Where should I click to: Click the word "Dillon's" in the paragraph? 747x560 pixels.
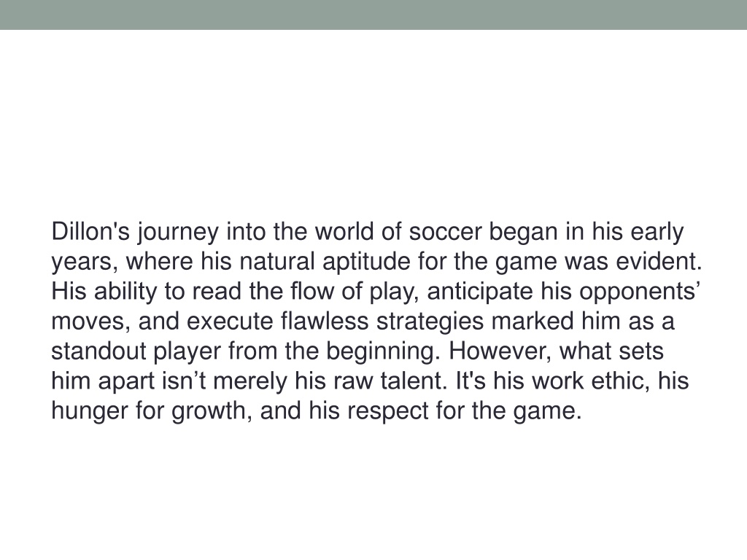click(90, 232)
